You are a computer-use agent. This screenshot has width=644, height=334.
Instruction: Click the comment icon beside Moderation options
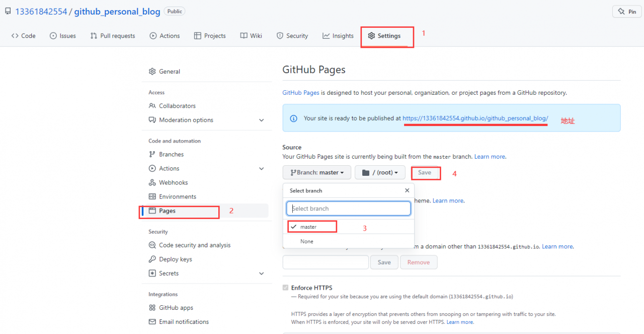click(x=152, y=120)
